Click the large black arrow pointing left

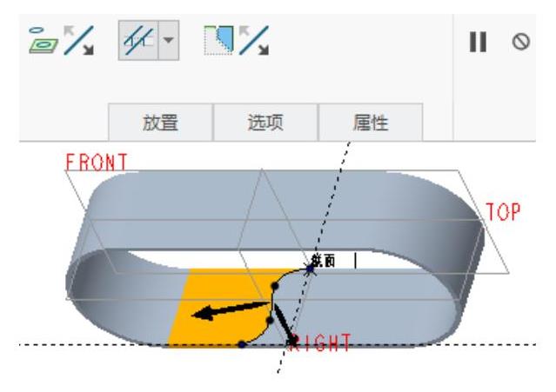(230, 310)
